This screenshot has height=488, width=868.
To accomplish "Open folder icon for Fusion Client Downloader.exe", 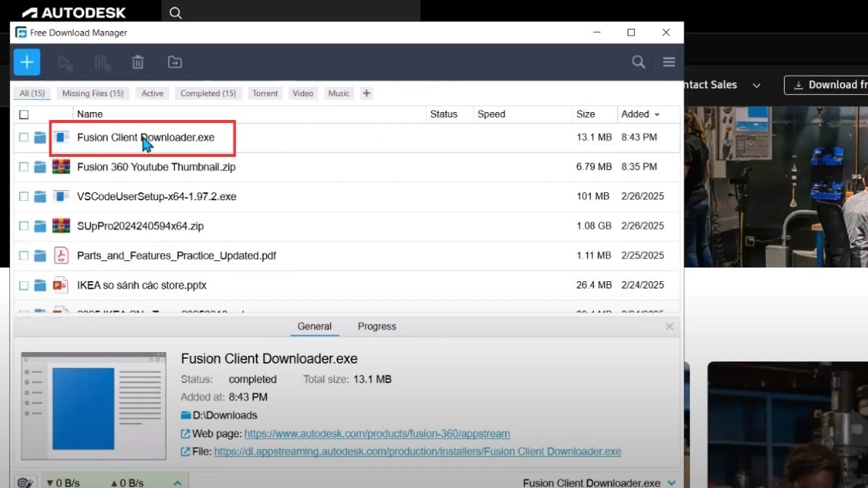I will click(x=41, y=137).
